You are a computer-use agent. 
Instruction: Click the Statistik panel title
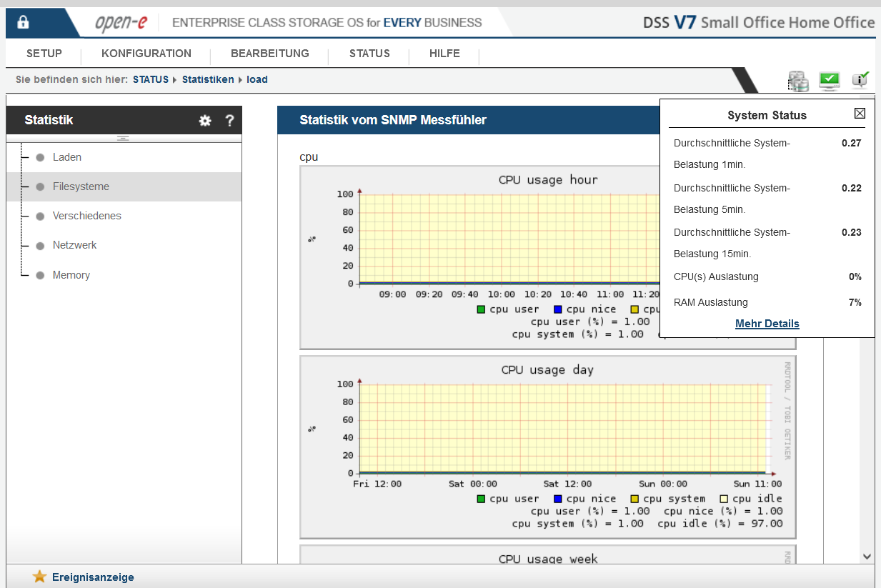pos(49,120)
